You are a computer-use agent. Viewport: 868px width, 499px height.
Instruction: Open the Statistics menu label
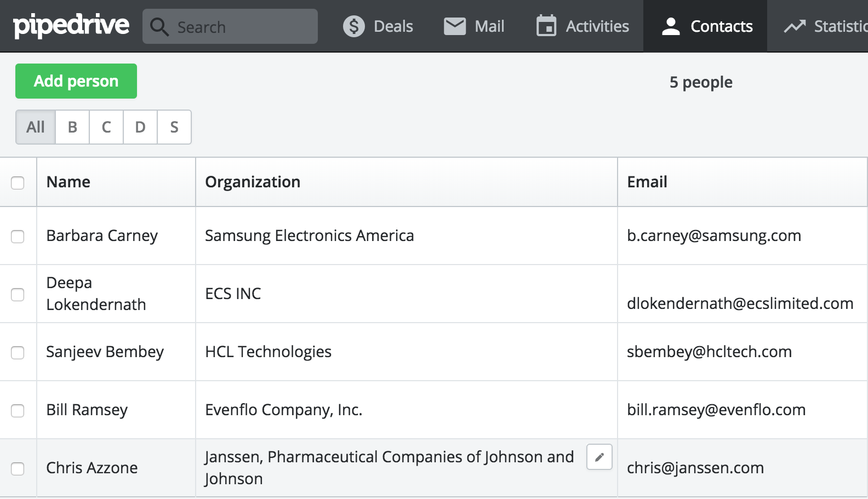tap(841, 26)
